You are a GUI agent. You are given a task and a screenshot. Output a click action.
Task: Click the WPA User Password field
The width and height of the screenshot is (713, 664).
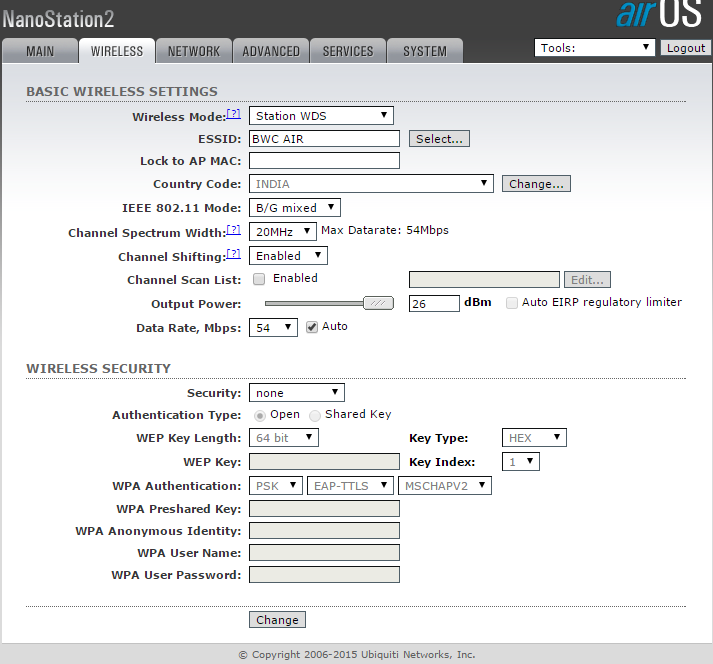[324, 575]
